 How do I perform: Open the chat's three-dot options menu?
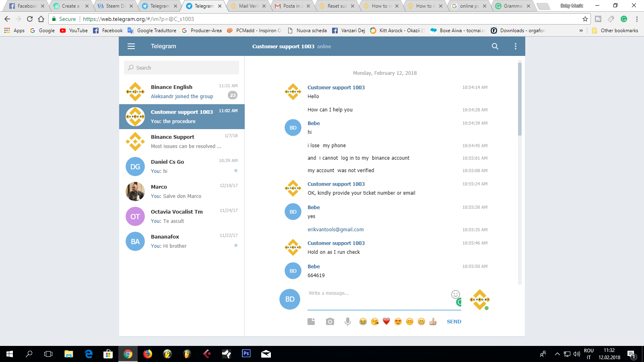click(516, 46)
